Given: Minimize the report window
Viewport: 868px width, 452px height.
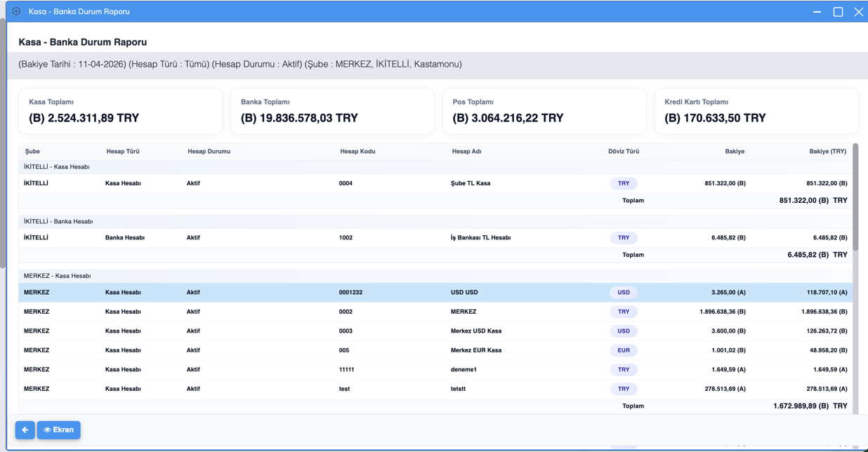Looking at the screenshot, I should click(817, 11).
